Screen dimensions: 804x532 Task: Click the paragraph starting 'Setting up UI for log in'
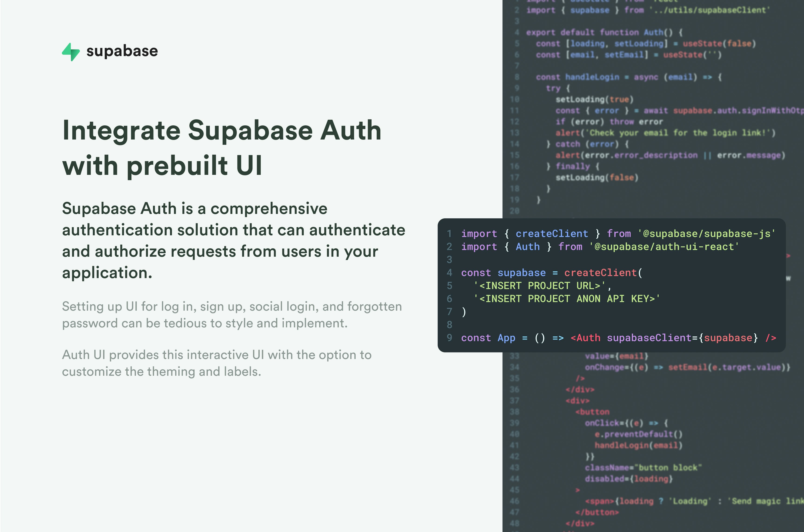coord(232,315)
